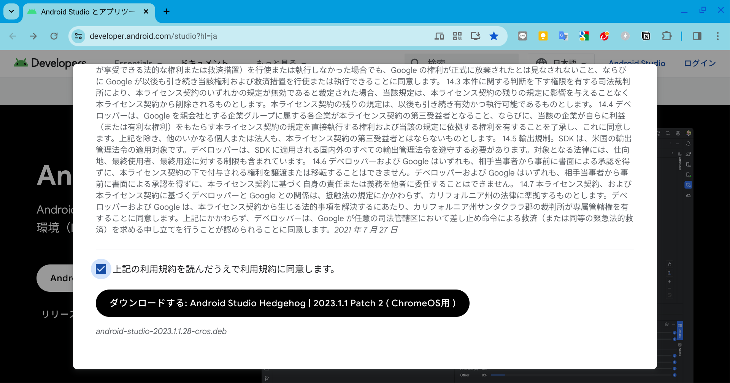Open a new browser tab
Screen dimensions: 730x383
pos(166,12)
